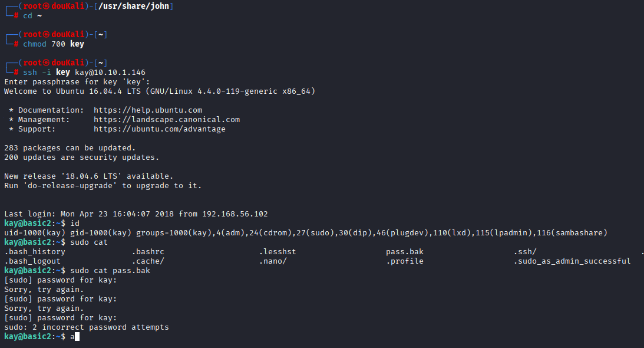Click the .nano/ directory entry
Screen dimensions: 644x348
pyautogui.click(x=273, y=261)
